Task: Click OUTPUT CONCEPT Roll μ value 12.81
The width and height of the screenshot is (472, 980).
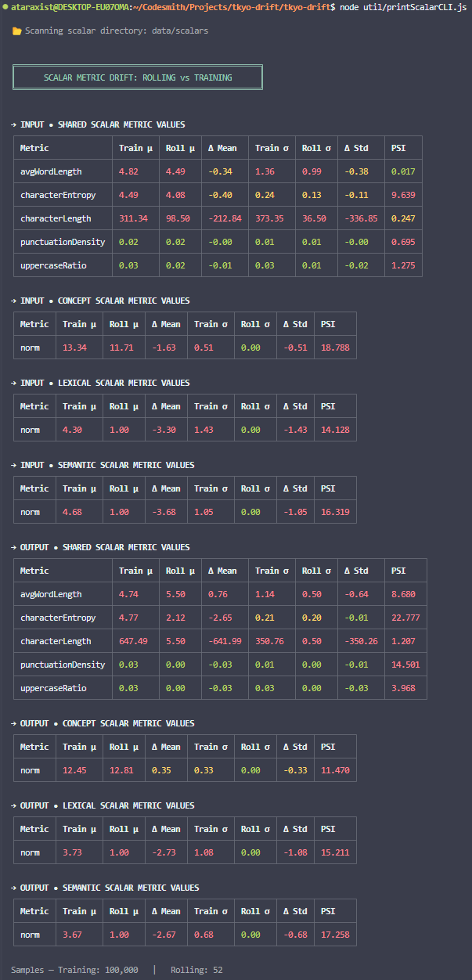Action: 121,770
